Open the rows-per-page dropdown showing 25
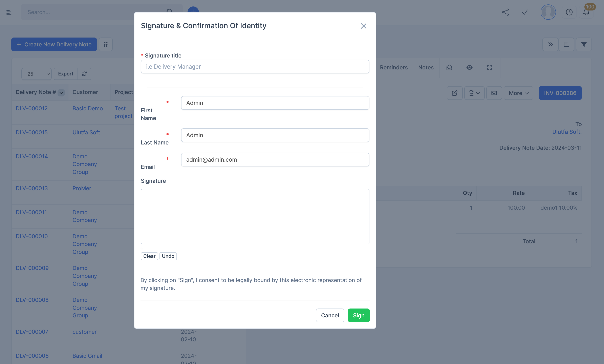Viewport: 604px width, 364px height. click(36, 74)
